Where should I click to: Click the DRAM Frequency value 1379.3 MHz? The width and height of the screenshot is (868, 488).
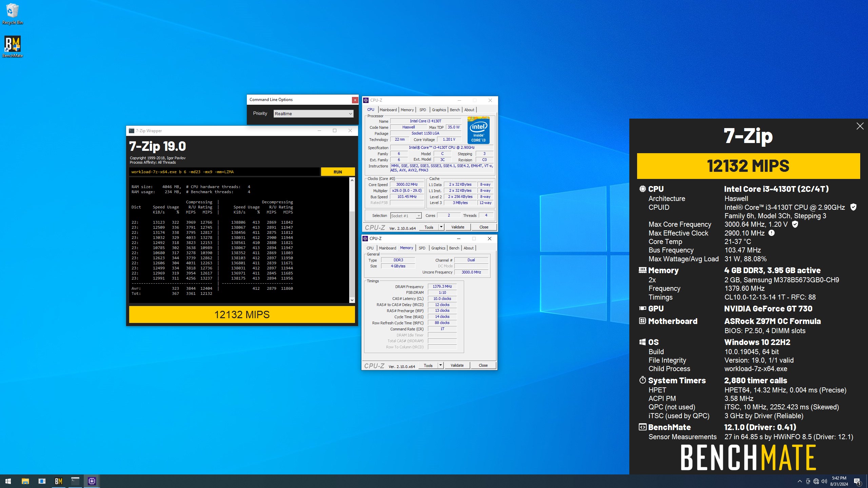tap(442, 286)
